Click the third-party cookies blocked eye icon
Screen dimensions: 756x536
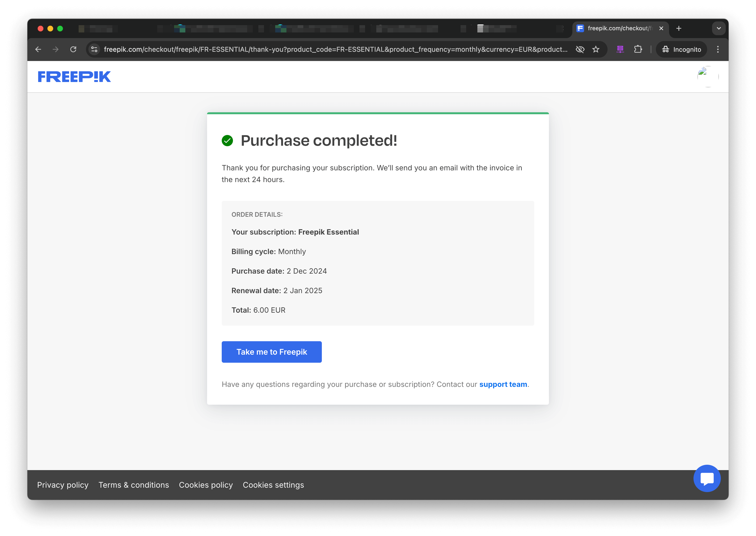click(x=580, y=49)
